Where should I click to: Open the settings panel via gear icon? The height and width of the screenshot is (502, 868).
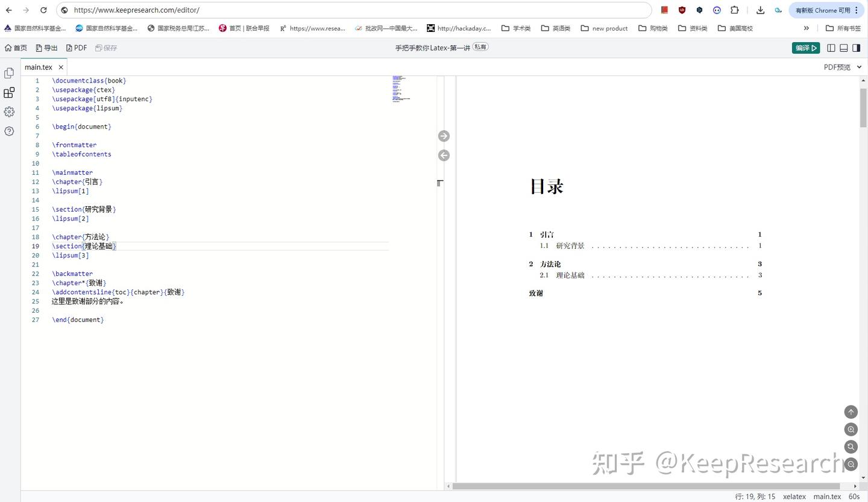point(9,111)
